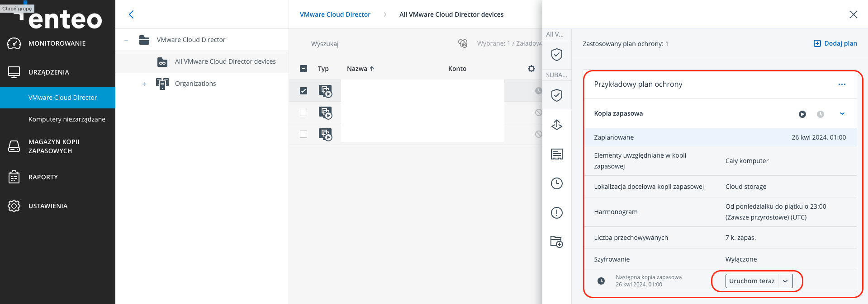Image resolution: width=868 pixels, height=304 pixels.
Task: Click Cloud storage destination value
Action: [x=746, y=187]
